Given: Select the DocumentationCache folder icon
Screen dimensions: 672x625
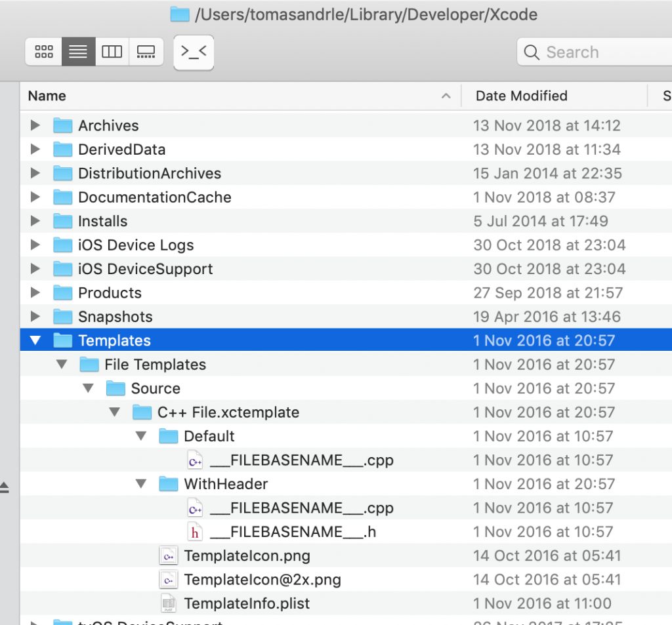Looking at the screenshot, I should 62,197.
